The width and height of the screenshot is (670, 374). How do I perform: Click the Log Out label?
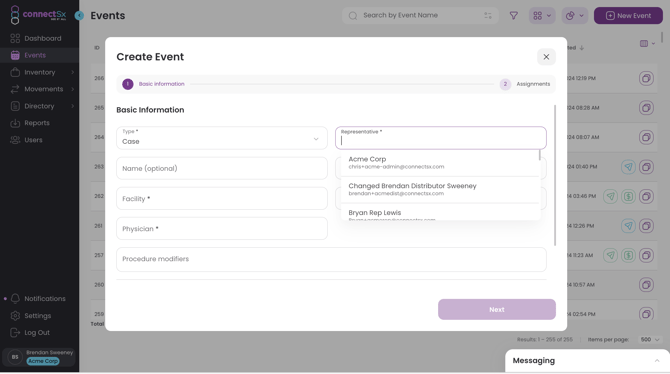(37, 333)
